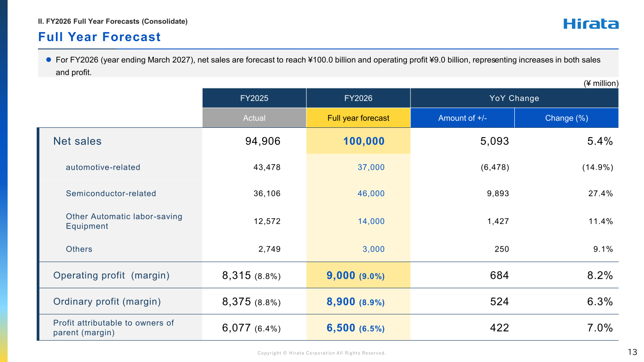
Task: Click the Others change amount 250
Action: 502,249
